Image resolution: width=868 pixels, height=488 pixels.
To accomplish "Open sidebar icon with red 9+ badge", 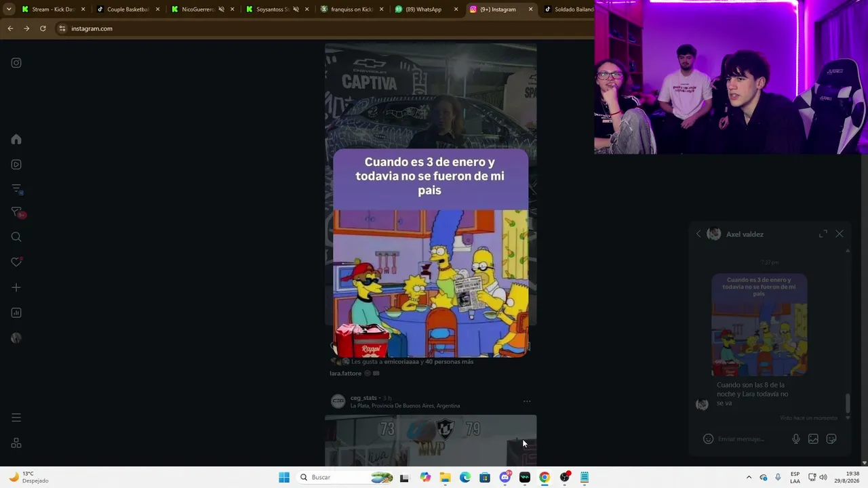I will [x=18, y=213].
